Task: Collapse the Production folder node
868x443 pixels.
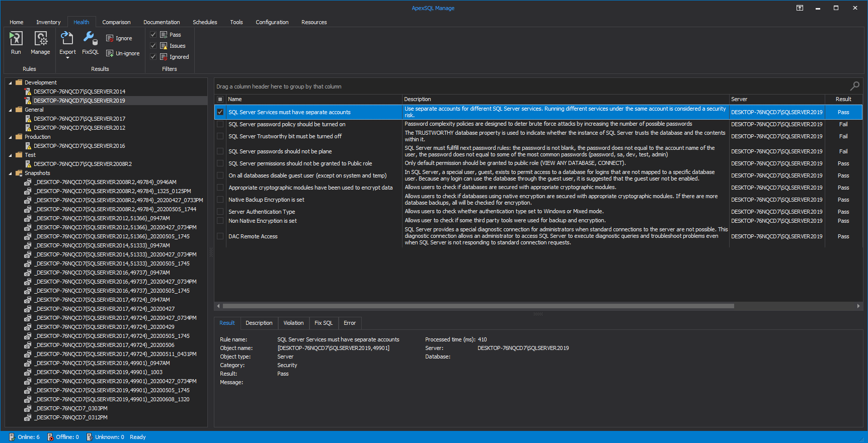Action: pos(11,137)
